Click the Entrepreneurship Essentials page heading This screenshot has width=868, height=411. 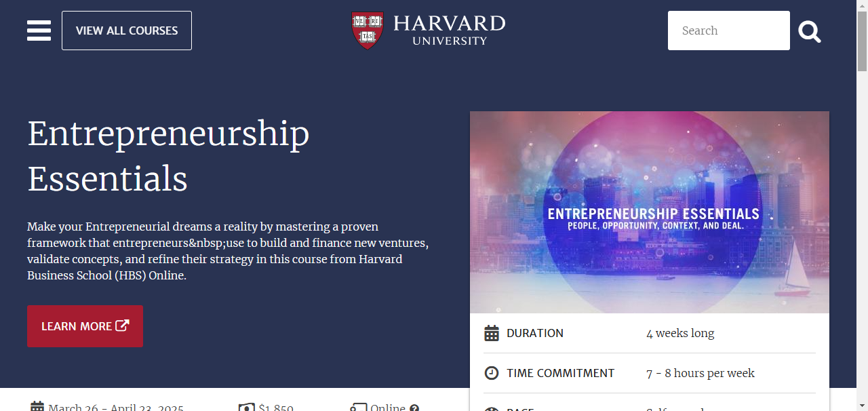point(169,156)
